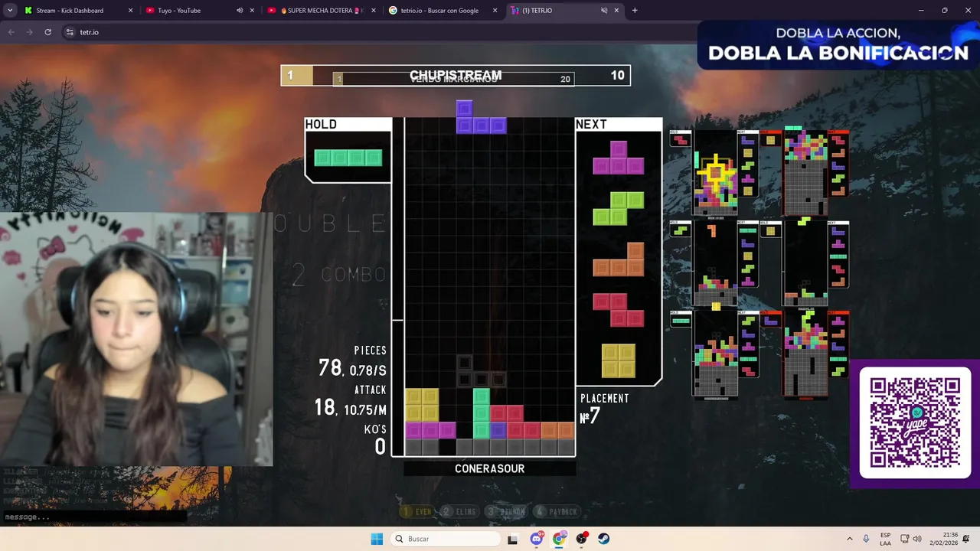Switch the ESP LAA keyboard language
Image resolution: width=980 pixels, height=551 pixels.
[885, 539]
